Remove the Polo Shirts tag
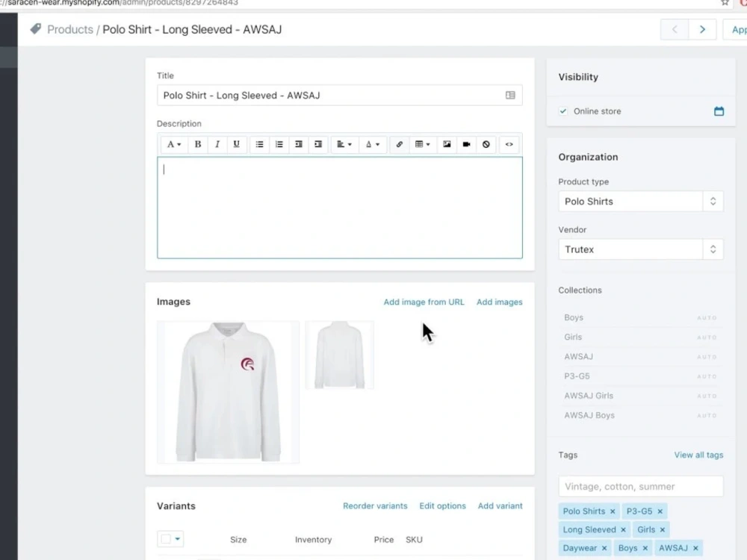The width and height of the screenshot is (747, 560). click(x=613, y=511)
